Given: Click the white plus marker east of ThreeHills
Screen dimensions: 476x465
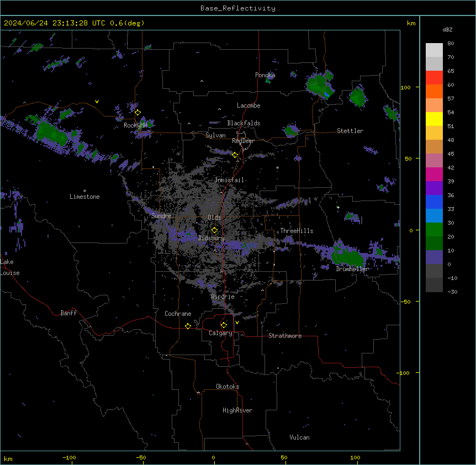Looking at the screenshot, I should [338, 207].
